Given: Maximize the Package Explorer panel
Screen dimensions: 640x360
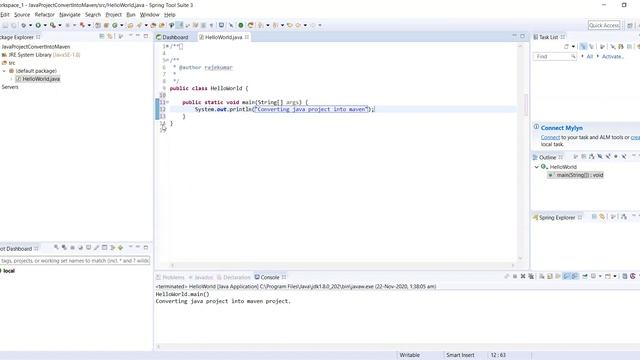Looking at the screenshot, I should pyautogui.click(x=146, y=36).
